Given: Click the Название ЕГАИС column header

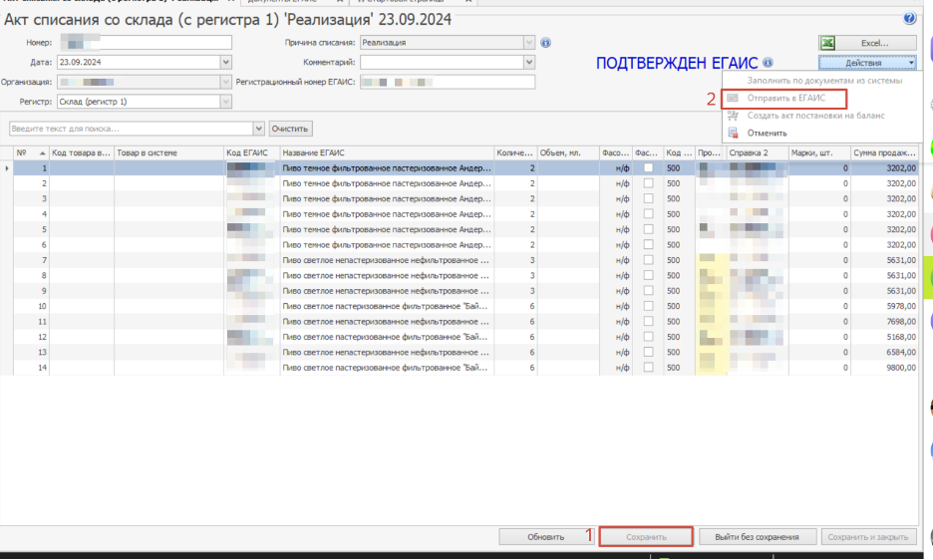Looking at the screenshot, I should pyautogui.click(x=386, y=152).
